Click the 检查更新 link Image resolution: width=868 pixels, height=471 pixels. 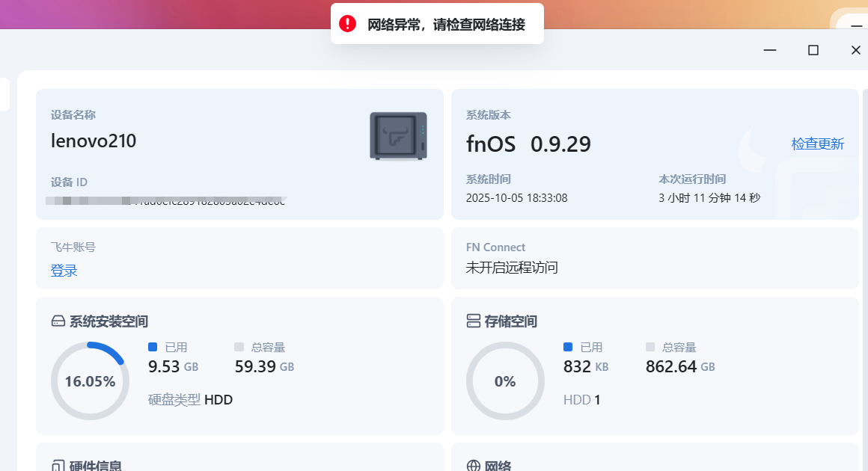818,144
